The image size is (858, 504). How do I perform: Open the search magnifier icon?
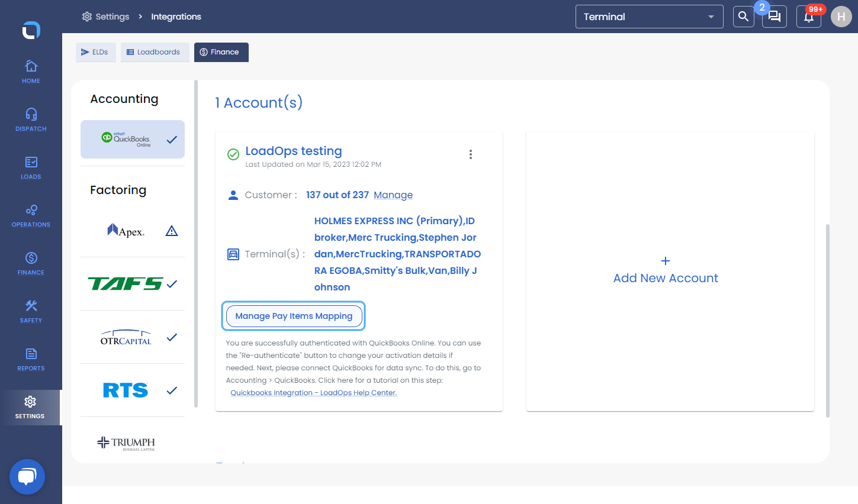coord(743,17)
